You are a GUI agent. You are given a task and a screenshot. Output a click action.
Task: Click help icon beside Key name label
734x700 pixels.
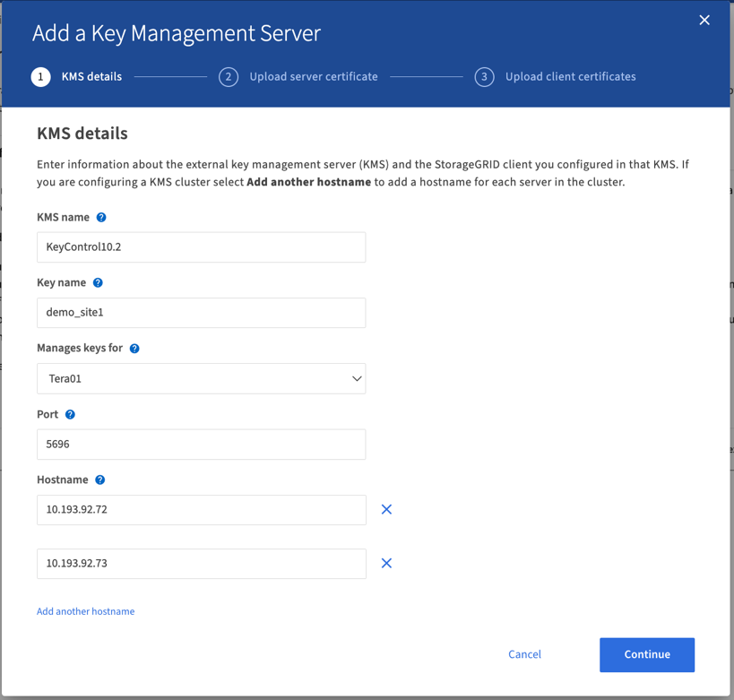click(98, 283)
